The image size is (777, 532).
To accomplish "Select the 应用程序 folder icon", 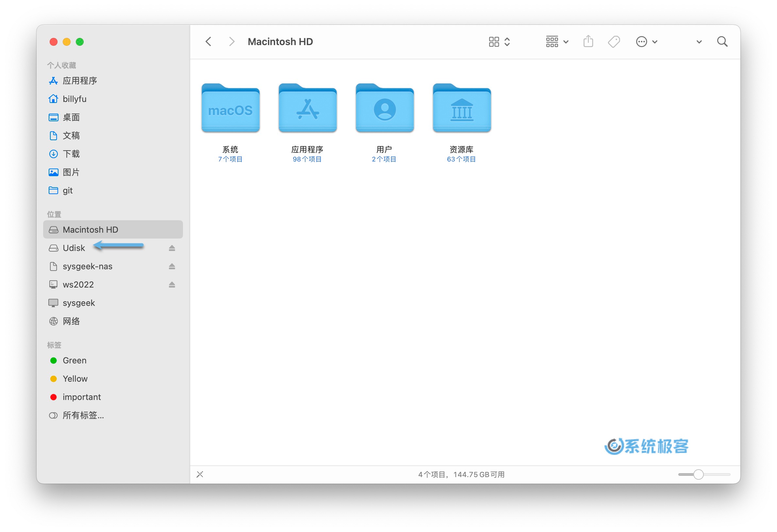I will coord(307,108).
